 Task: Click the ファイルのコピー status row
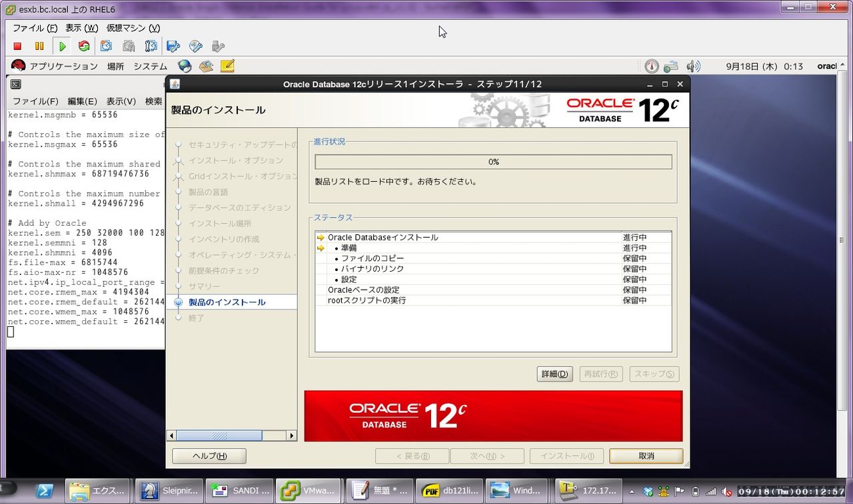point(493,258)
